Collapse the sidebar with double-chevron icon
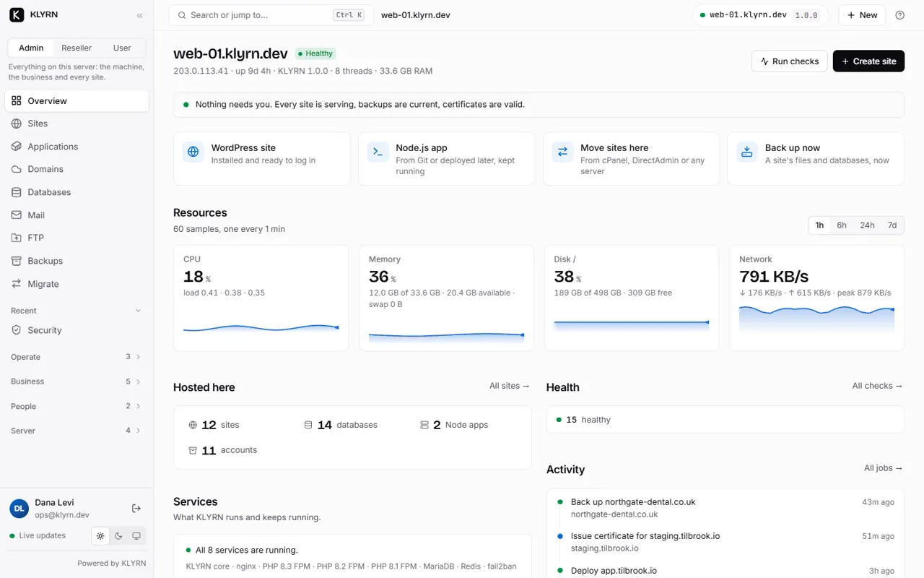Screen dimensions: 924x578 click(x=139, y=15)
